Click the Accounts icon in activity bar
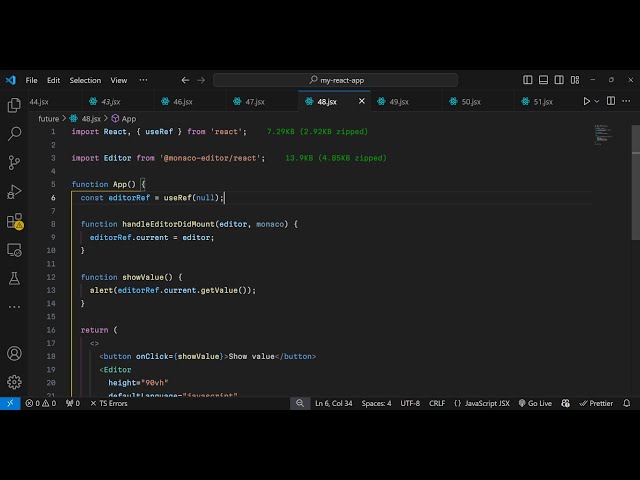Screen dimensions: 640x480 click(14, 353)
